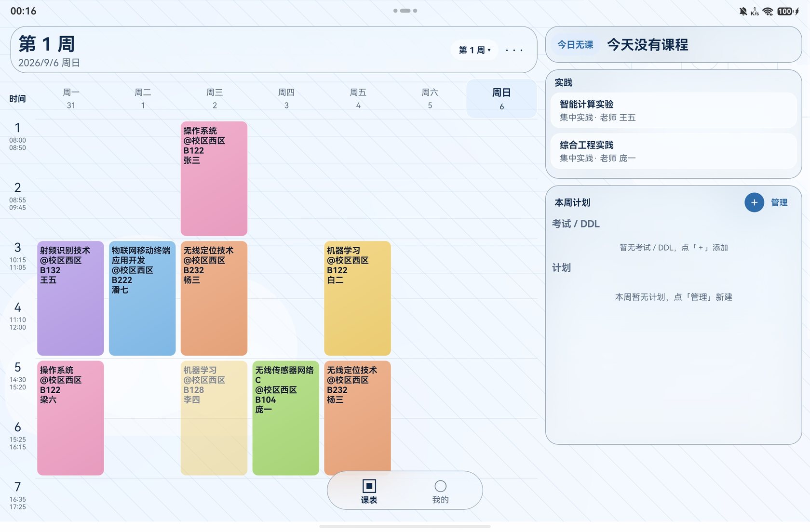Click period 7 time slot 16:35-17:25

click(x=18, y=496)
